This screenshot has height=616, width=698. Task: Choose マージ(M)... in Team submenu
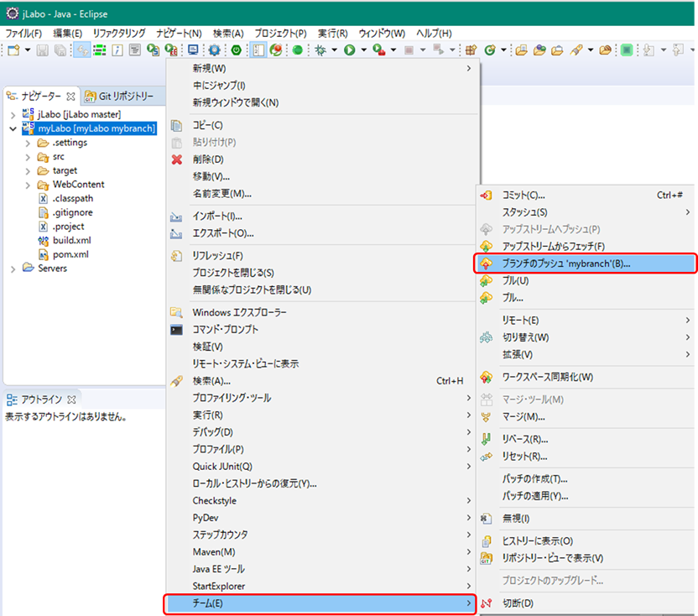point(586,417)
